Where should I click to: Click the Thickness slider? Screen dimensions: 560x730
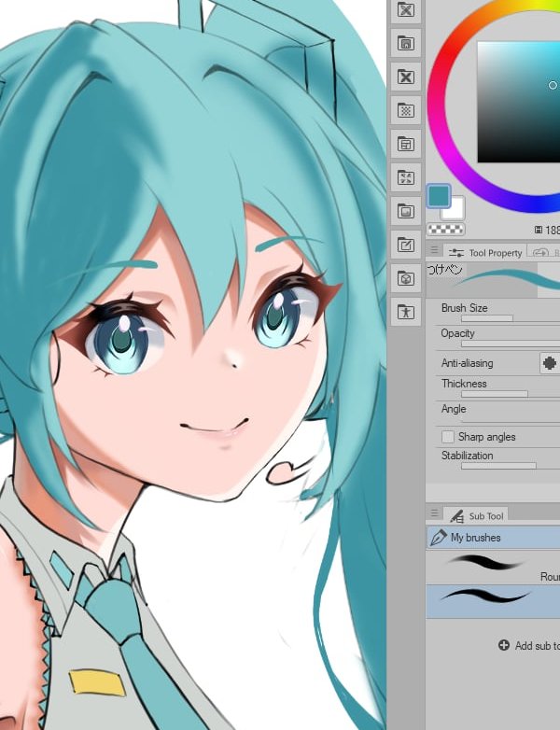pos(511,394)
